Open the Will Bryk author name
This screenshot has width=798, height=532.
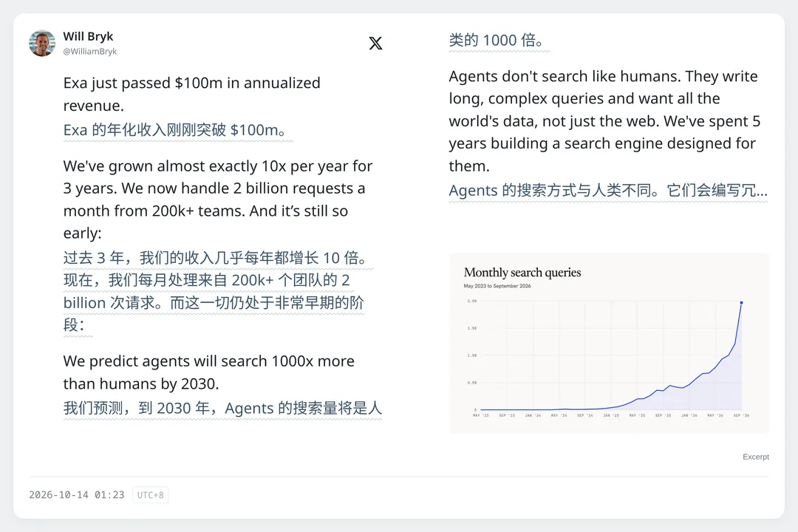(x=88, y=37)
